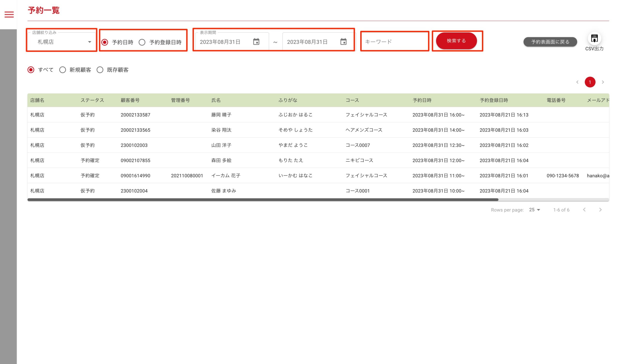Click bottom pagination previous arrow

pyautogui.click(x=584, y=210)
